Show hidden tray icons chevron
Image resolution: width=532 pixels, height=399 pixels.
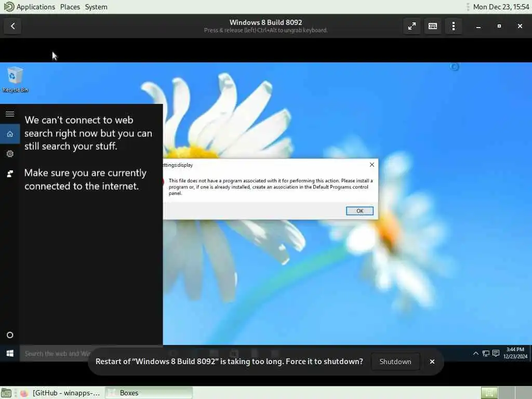476,353
